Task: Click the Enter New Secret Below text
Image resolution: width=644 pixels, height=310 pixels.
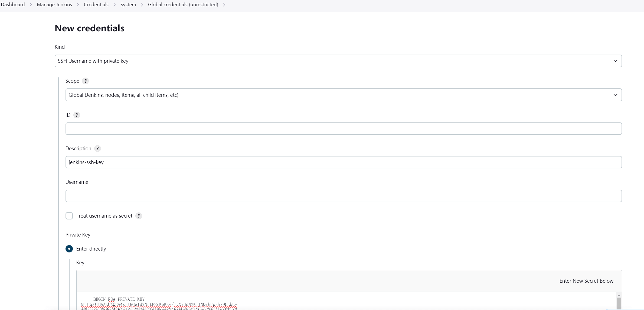Action: 586,281
